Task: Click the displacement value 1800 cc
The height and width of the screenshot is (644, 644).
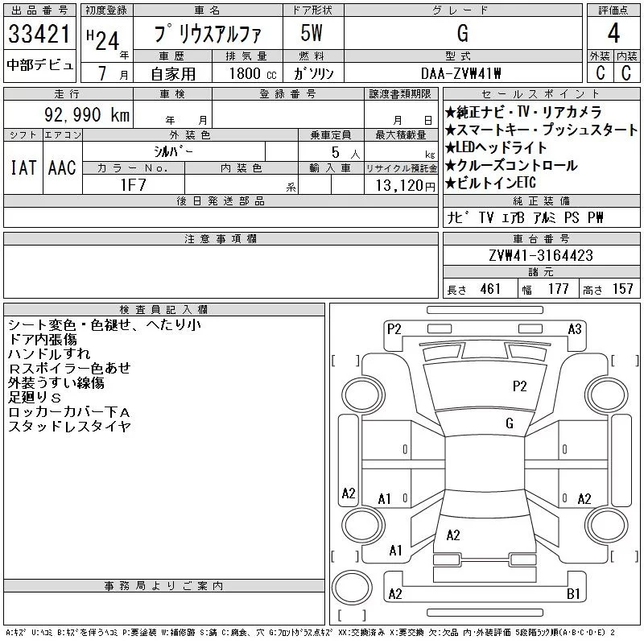Action: point(253,74)
